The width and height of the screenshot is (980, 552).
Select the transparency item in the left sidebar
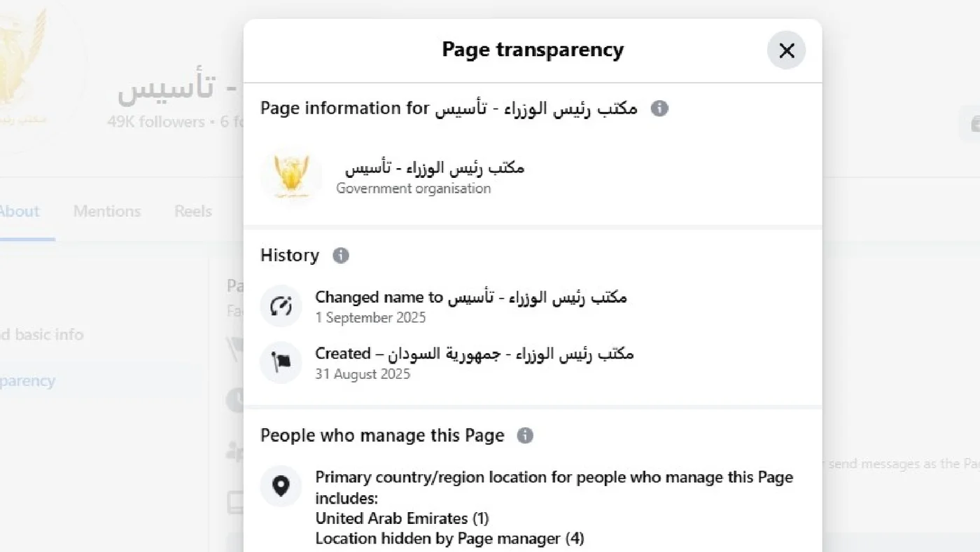pyautogui.click(x=28, y=380)
